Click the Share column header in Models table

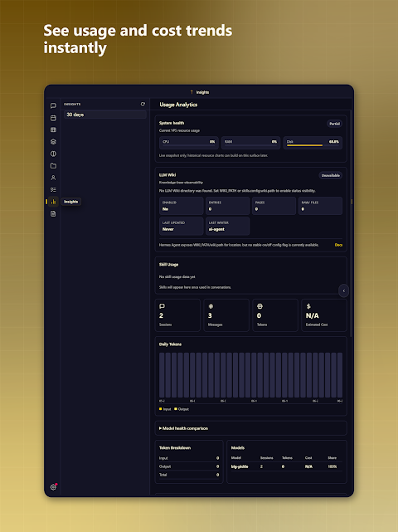click(x=332, y=457)
